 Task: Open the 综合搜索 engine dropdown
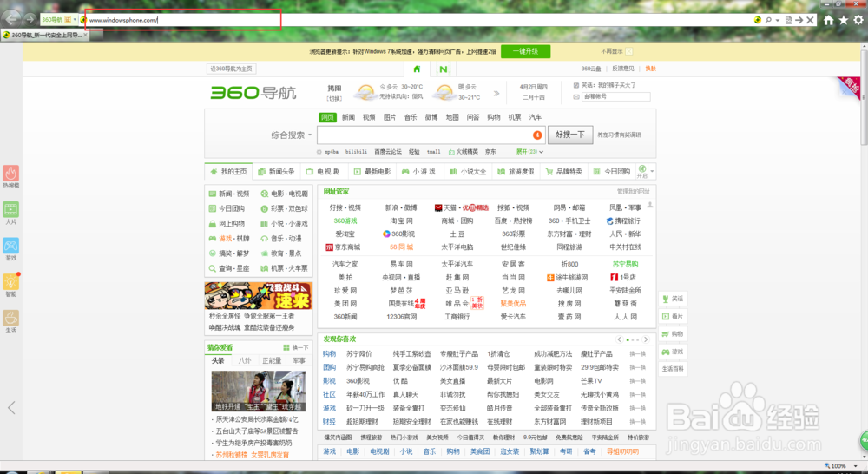(291, 135)
